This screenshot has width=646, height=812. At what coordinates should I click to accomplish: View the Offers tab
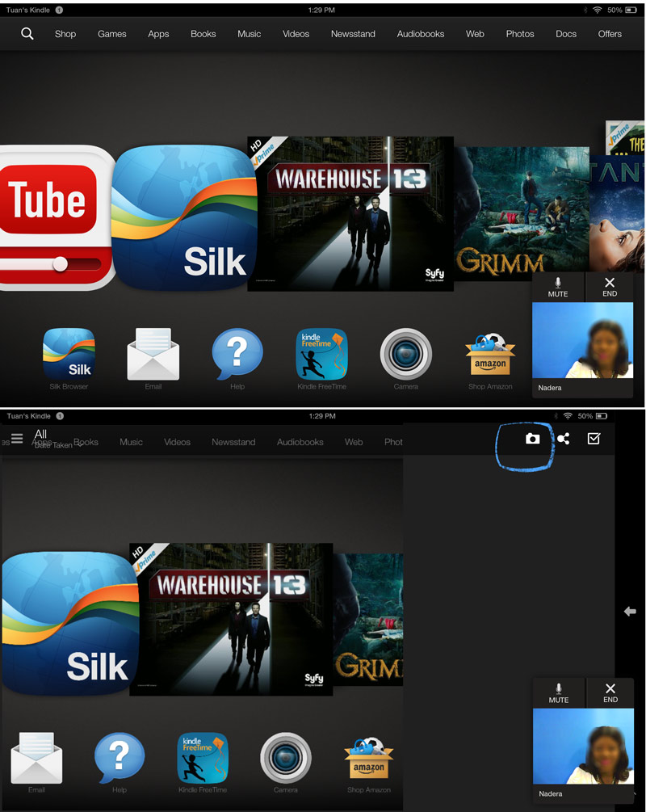[610, 34]
